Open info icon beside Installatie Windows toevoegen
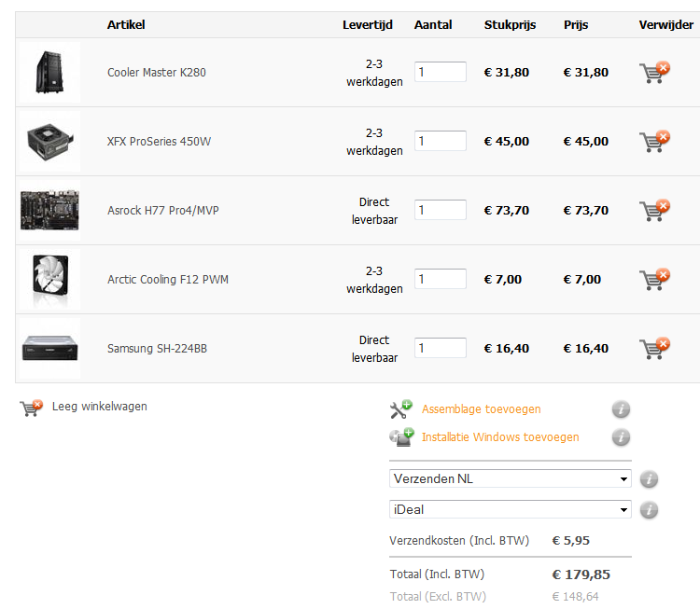Screen dimensions: 700x609 [621, 437]
